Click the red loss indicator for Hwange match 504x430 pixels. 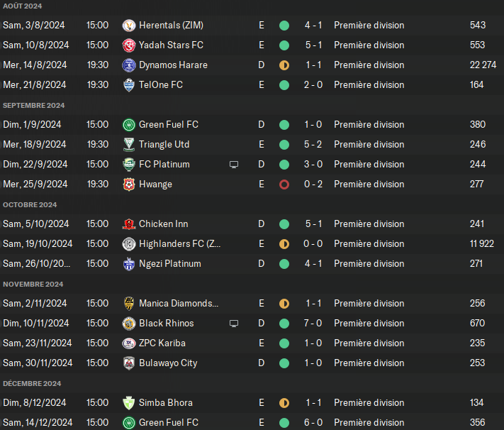pos(284,184)
